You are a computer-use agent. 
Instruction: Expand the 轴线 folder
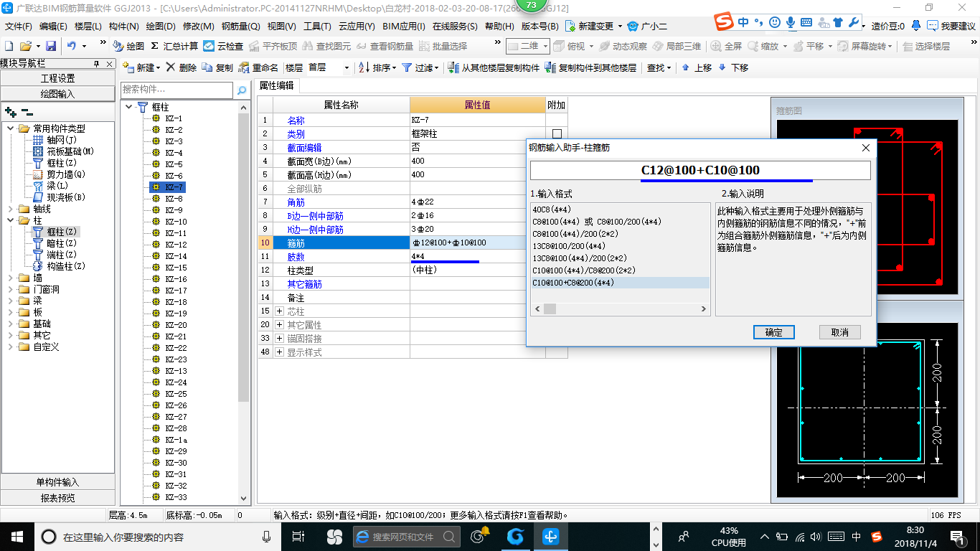(x=11, y=209)
